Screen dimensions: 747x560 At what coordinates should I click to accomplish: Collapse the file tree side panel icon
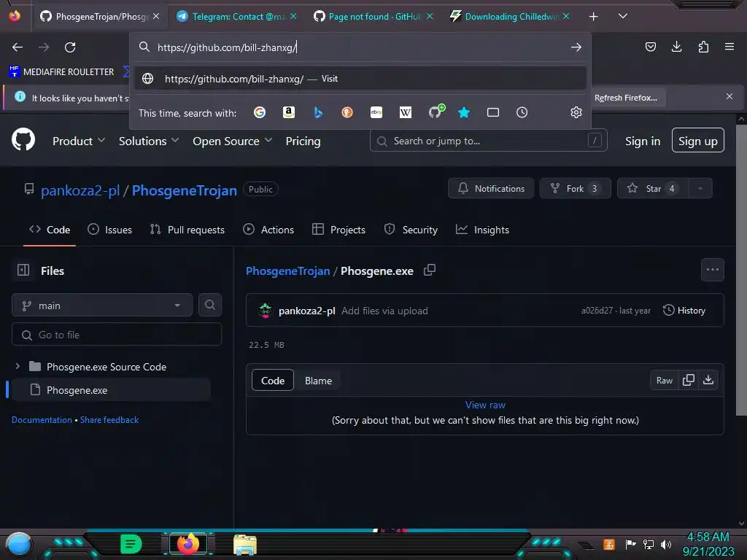point(23,271)
